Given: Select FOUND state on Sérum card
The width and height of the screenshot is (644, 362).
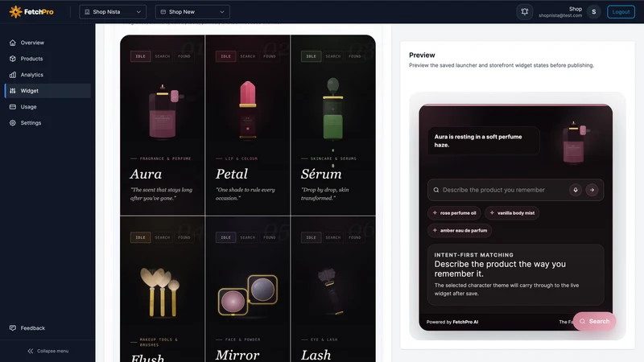Looking at the screenshot, I should tap(355, 56).
